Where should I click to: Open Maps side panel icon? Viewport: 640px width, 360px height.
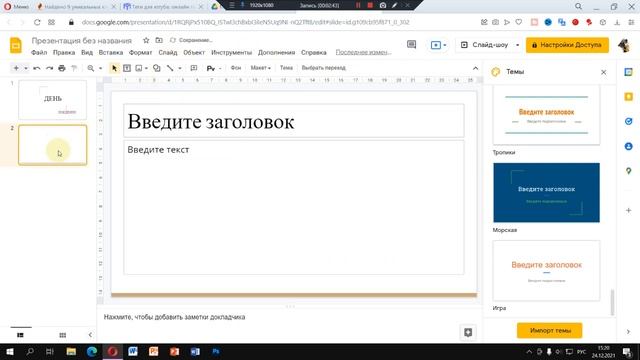pyautogui.click(x=629, y=171)
